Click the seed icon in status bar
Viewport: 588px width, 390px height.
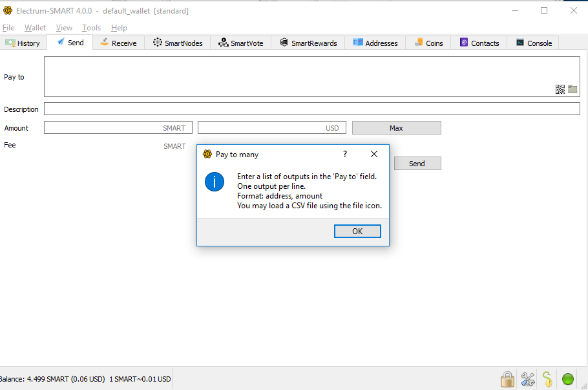pos(547,379)
